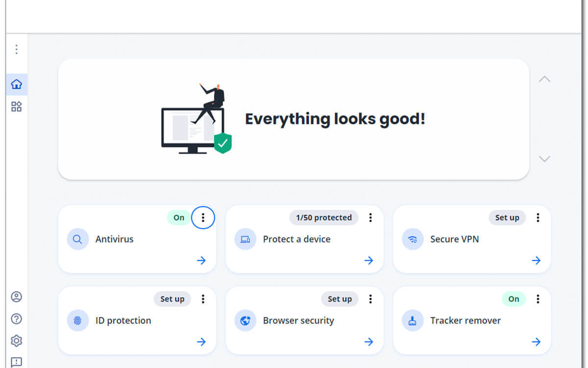Viewport: 588px width, 368px height.
Task: Open Settings gear in sidebar
Action: click(x=16, y=341)
